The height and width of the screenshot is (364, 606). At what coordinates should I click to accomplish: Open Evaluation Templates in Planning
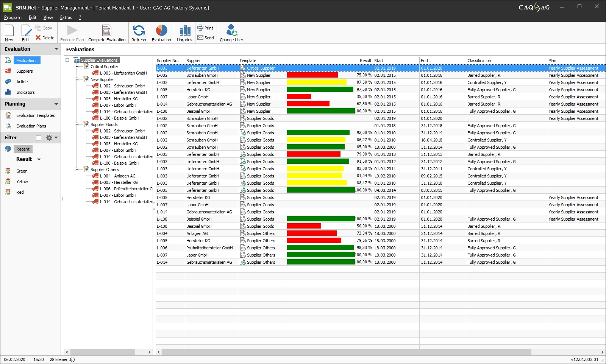pos(36,115)
